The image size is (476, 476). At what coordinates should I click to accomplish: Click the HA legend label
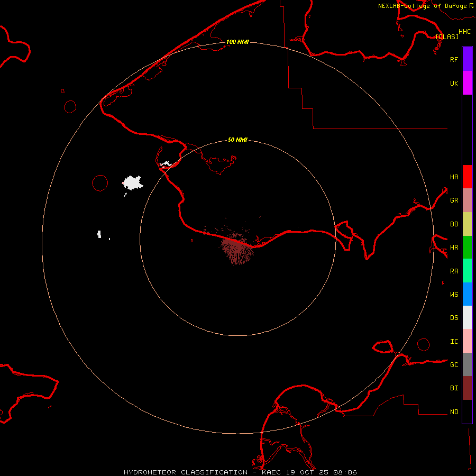(x=454, y=177)
